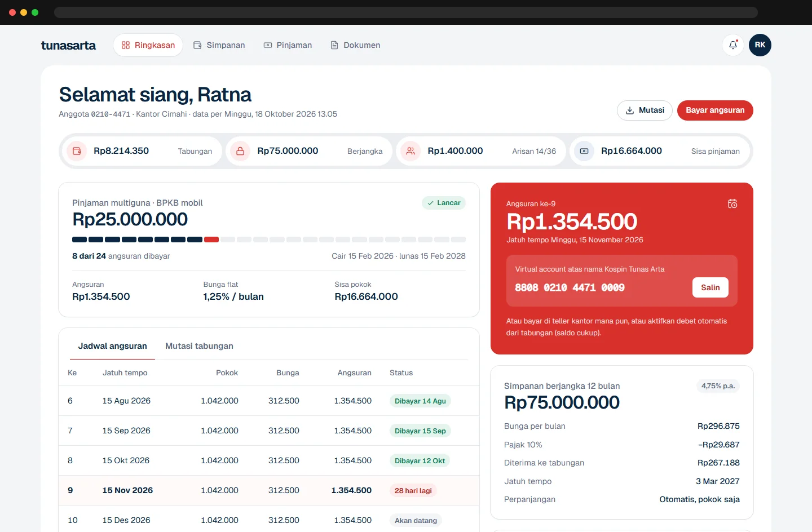Click the Dibayar 12 Okt status badge
The image size is (812, 532).
pyautogui.click(x=420, y=461)
